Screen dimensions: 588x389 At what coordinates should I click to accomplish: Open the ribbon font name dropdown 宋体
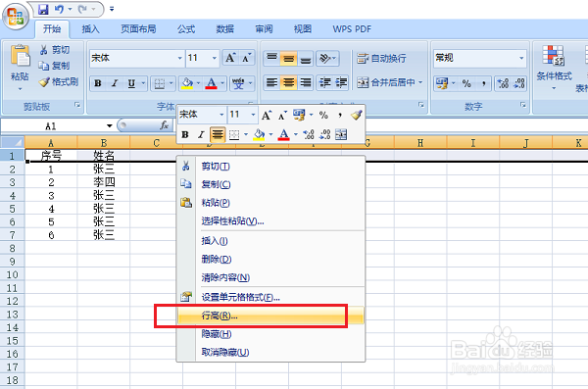[x=179, y=58]
